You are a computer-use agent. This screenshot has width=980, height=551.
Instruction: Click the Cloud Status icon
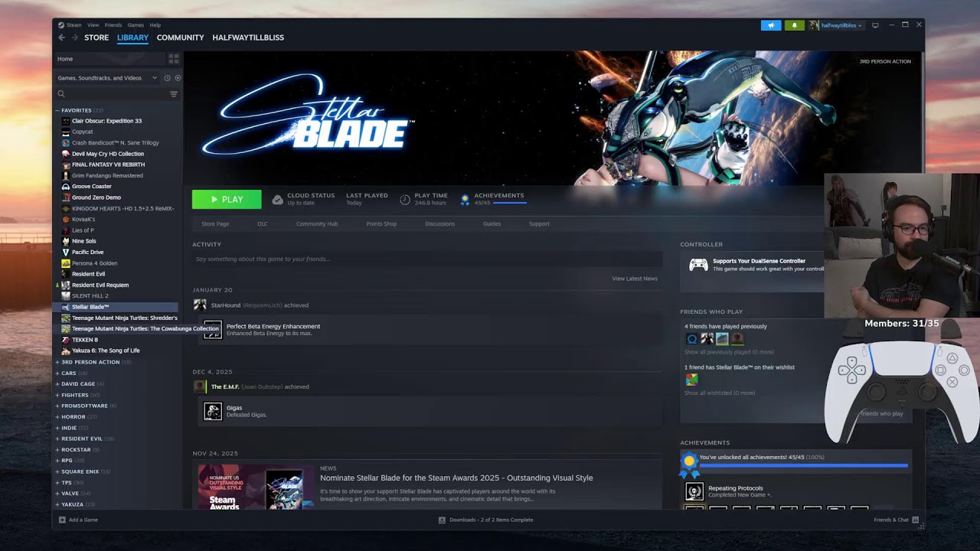(278, 200)
